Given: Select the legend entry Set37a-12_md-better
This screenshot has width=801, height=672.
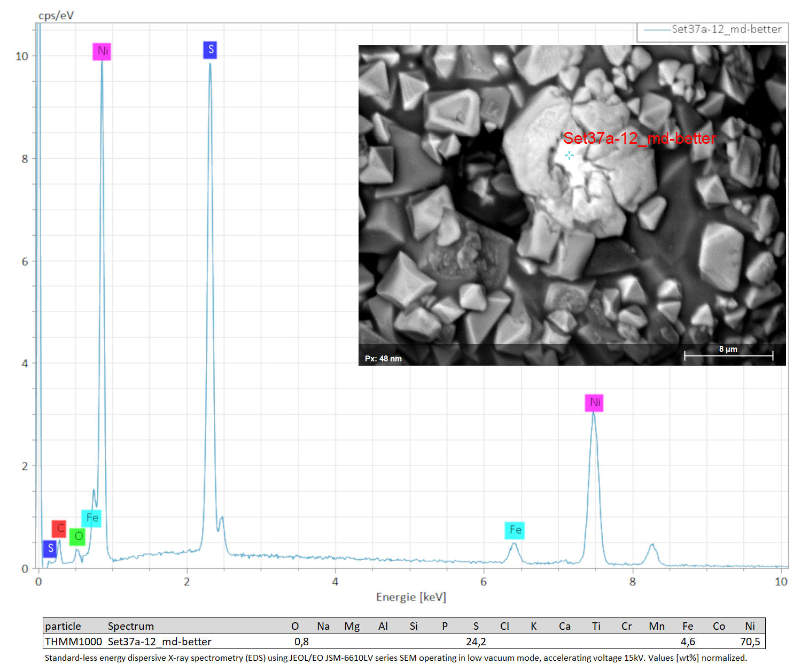Looking at the screenshot, I should click(712, 29).
